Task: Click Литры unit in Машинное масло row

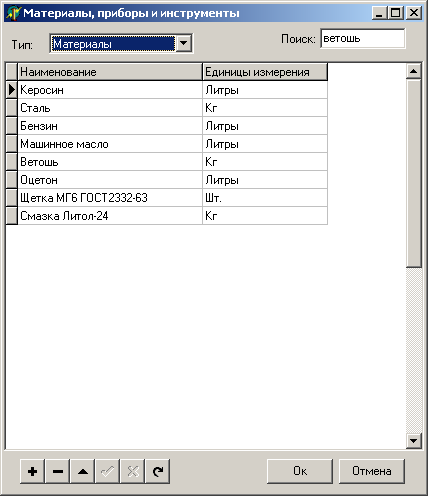Action: 265,144
